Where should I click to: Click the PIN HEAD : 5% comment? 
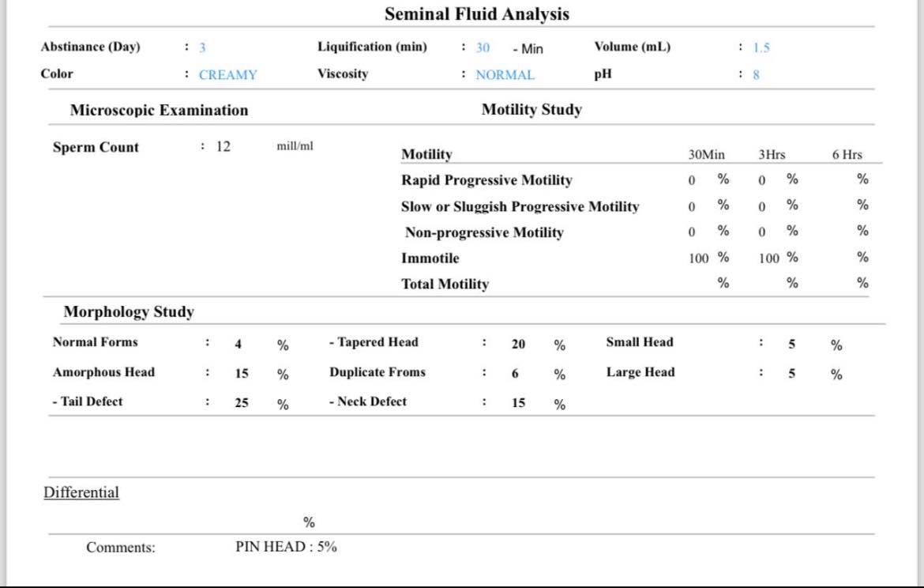click(x=286, y=547)
